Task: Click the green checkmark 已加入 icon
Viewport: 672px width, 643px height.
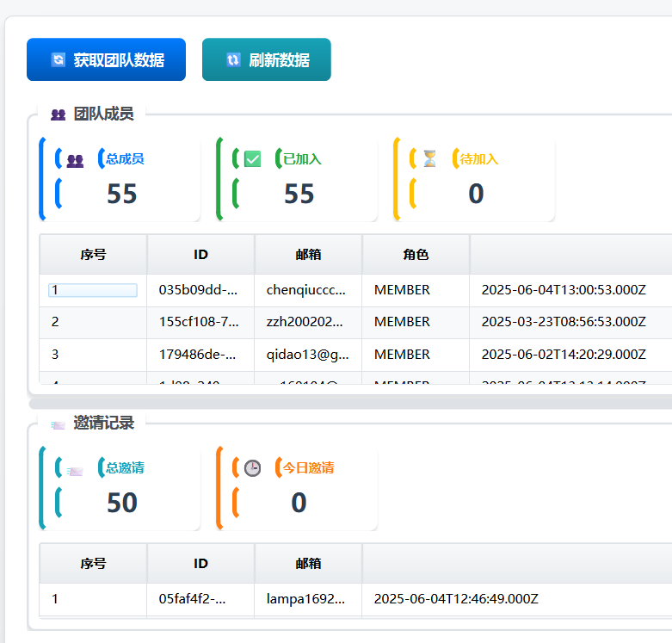Action: tap(252, 159)
